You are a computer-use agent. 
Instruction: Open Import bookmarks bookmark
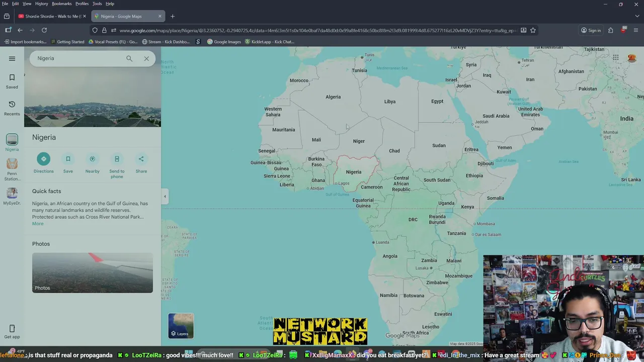pos(25,42)
